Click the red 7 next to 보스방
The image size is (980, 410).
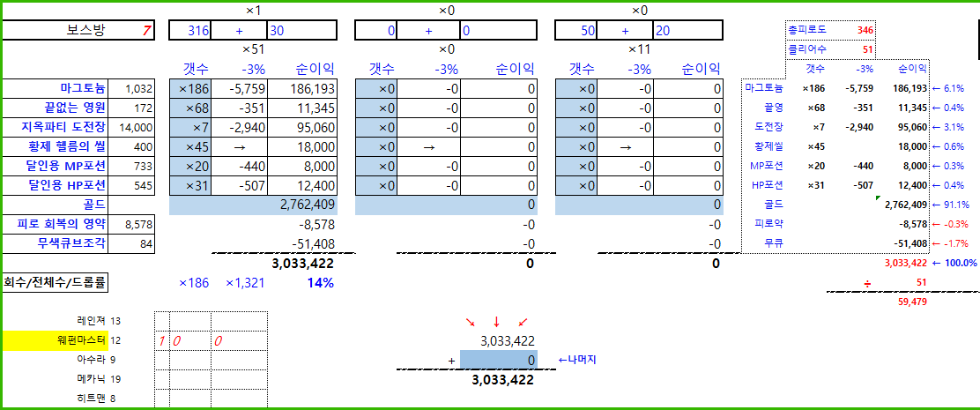pyautogui.click(x=146, y=31)
